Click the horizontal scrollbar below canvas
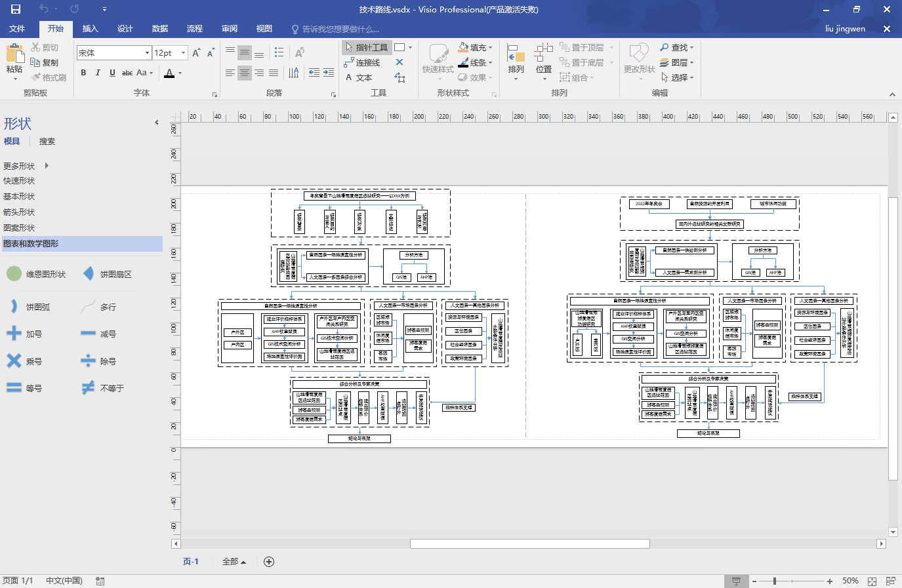Image resolution: width=902 pixels, height=588 pixels. (x=529, y=543)
